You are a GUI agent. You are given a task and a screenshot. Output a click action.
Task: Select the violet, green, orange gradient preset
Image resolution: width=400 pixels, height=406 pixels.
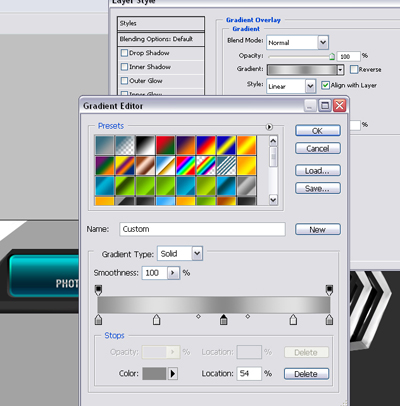point(105,166)
